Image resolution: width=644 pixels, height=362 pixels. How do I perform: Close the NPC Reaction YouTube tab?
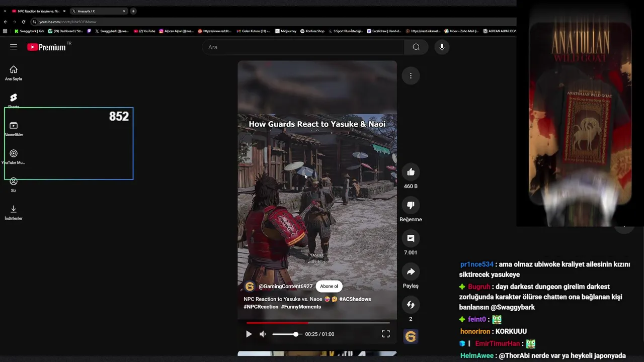[x=64, y=11]
